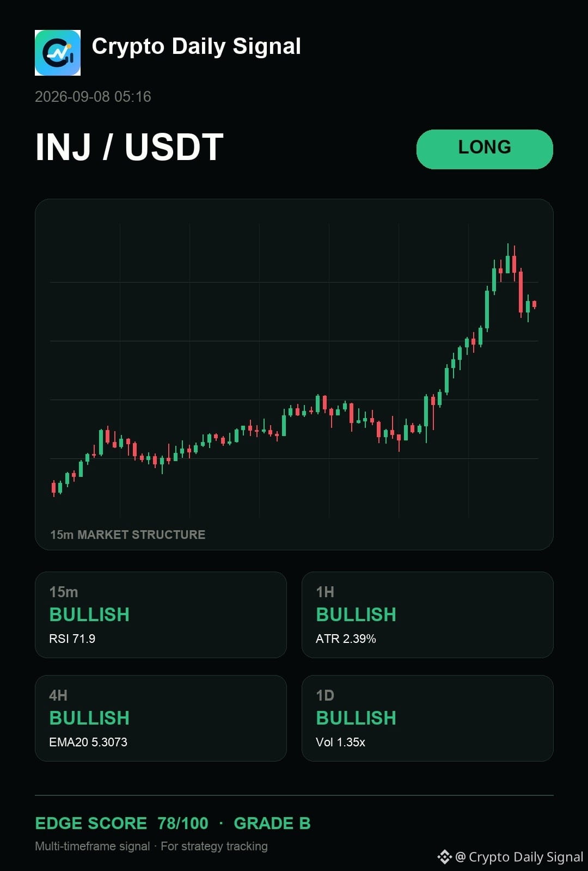Click the ATR 2.39% value

[x=346, y=639]
